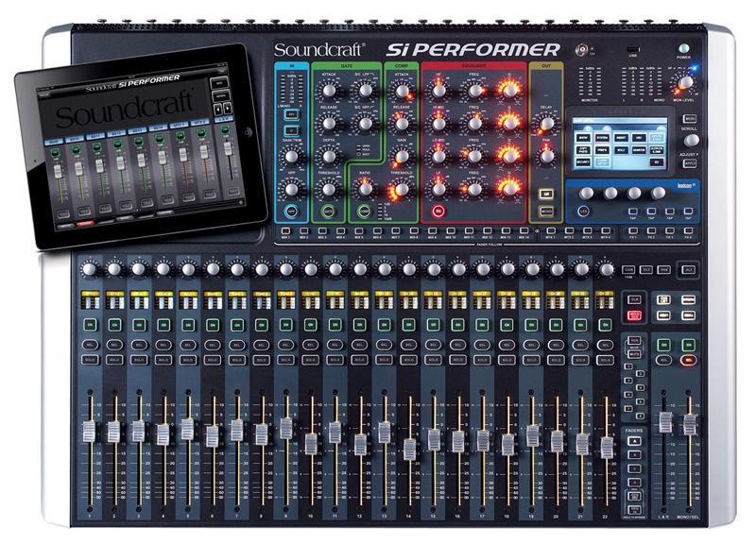Click the Compressor RATIO knob
Viewport: 756px width, 544px height.
point(365,188)
